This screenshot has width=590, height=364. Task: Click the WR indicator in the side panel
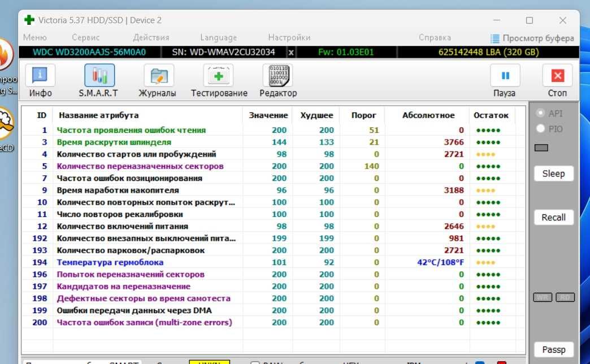point(543,297)
